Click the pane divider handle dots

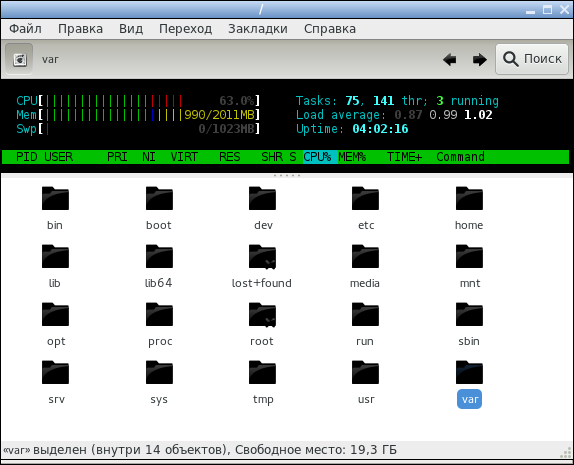pos(287,175)
